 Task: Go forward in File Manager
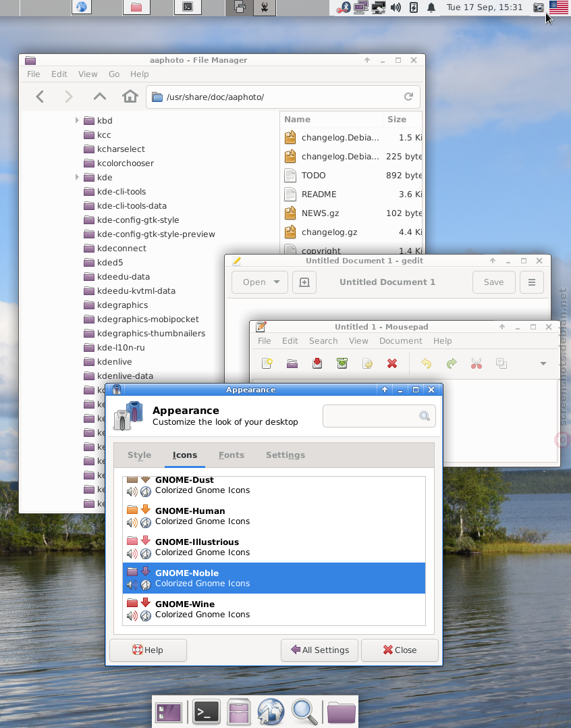(69, 97)
